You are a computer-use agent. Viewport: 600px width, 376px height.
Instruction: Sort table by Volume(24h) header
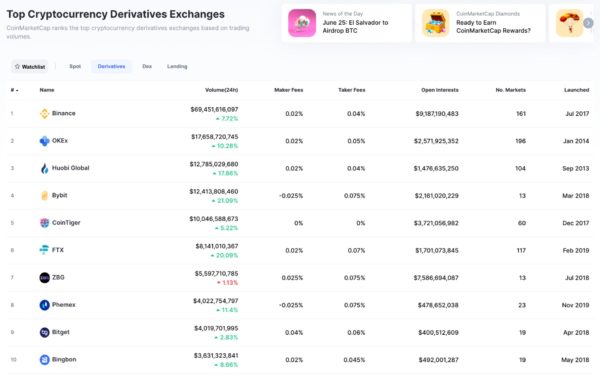[222, 90]
